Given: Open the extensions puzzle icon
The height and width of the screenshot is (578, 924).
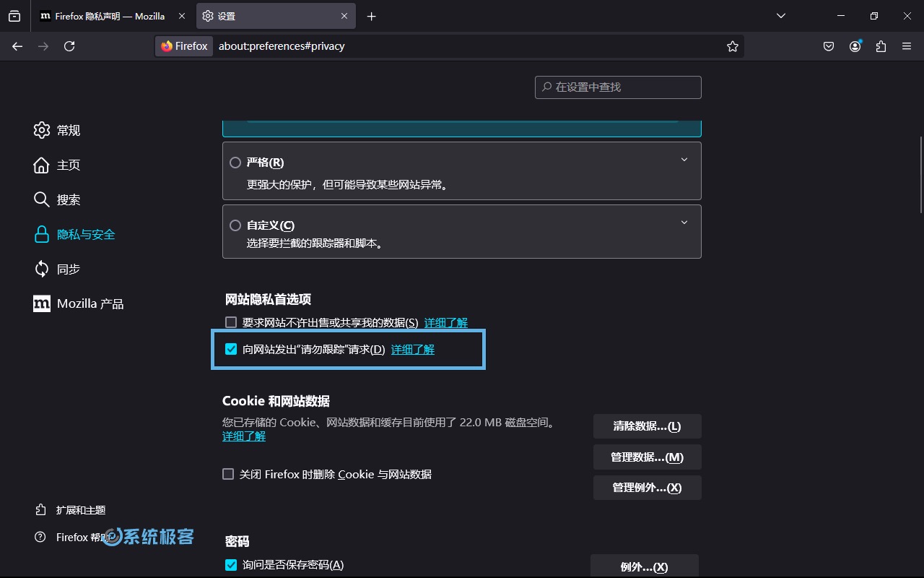Looking at the screenshot, I should (x=881, y=46).
